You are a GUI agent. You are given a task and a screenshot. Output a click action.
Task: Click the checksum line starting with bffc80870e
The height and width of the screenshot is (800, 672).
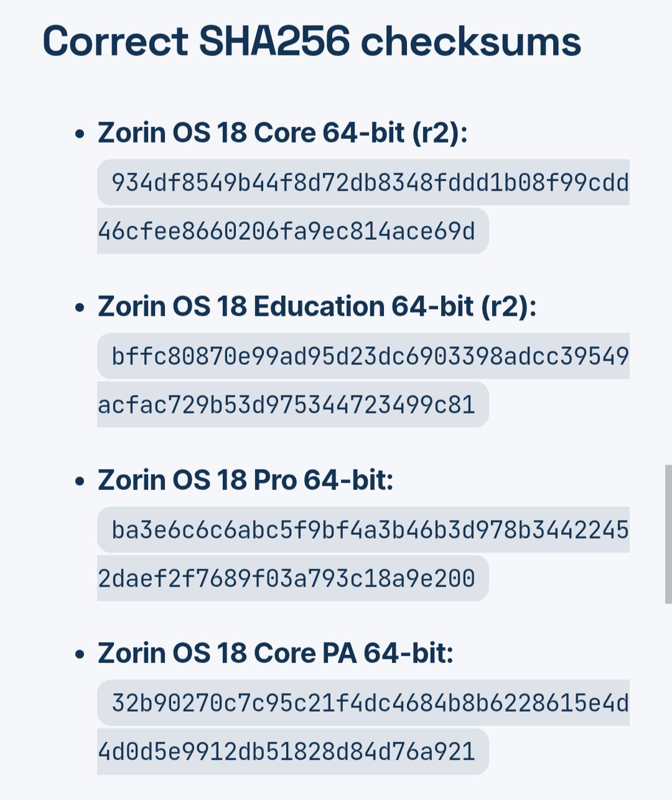[x=370, y=356]
